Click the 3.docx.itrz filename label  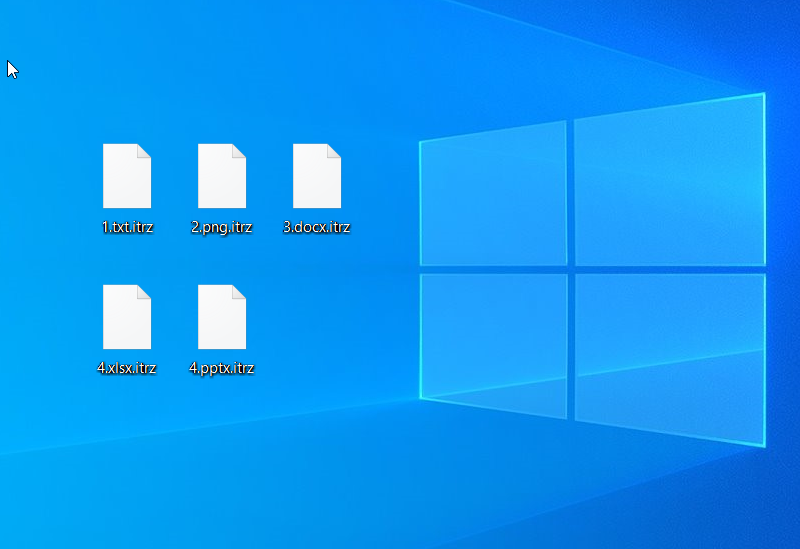click(x=317, y=227)
